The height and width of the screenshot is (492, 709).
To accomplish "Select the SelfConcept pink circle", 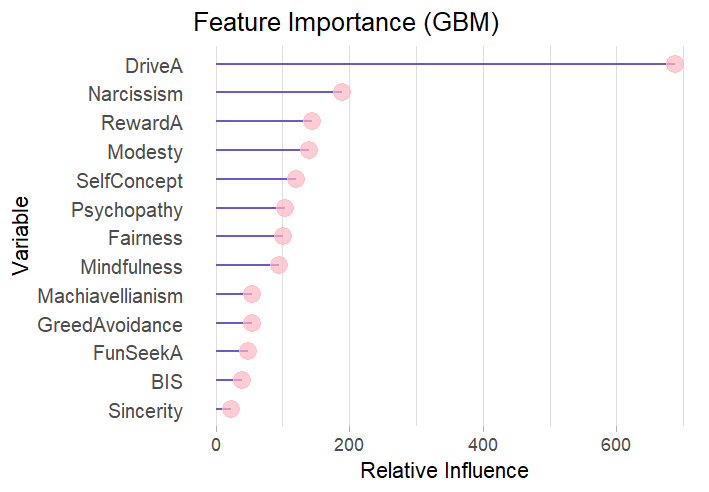I will click(296, 179).
